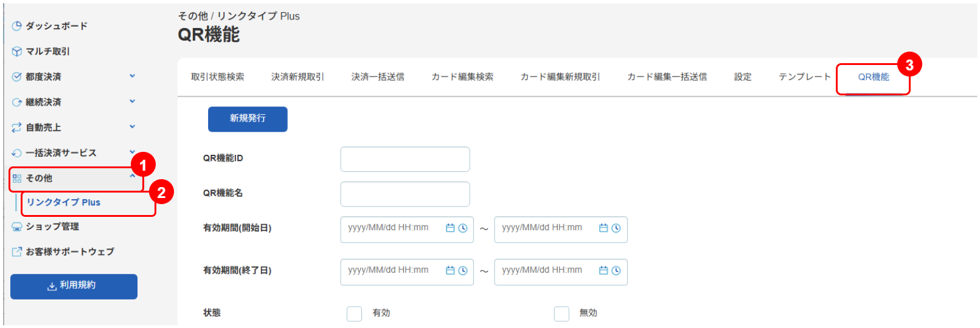Click the その他 / リンクタイプ Plus breadcrumb
The image size is (980, 328).
(x=239, y=16)
